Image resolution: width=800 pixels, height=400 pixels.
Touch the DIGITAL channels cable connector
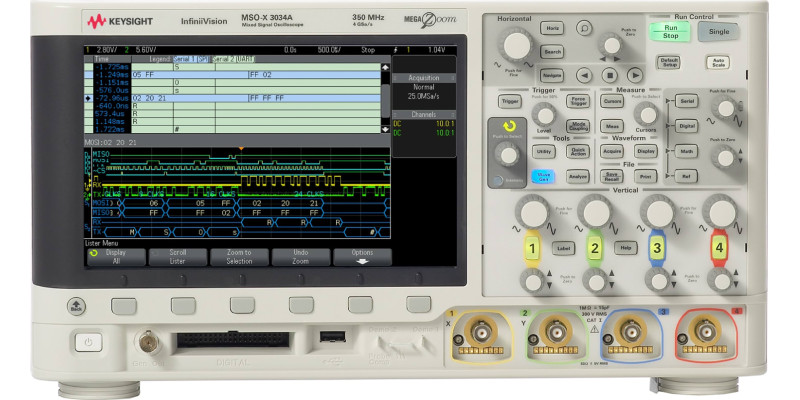tap(233, 340)
